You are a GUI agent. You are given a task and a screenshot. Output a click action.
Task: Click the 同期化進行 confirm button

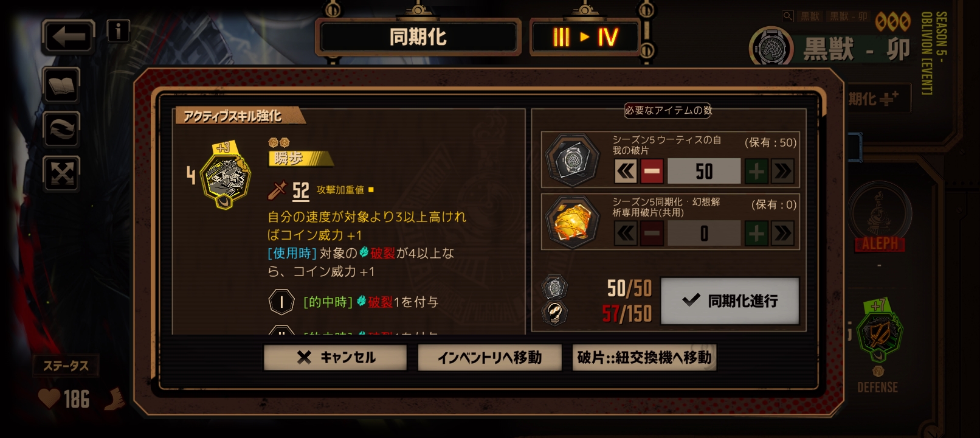pos(730,301)
